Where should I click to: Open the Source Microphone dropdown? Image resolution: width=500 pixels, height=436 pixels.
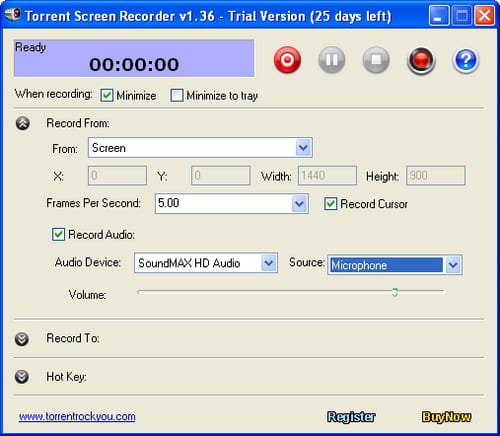tap(453, 265)
